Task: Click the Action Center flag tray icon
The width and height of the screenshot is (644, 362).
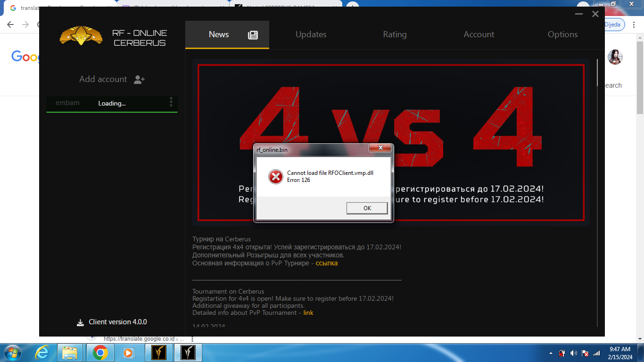Action: (x=585, y=353)
